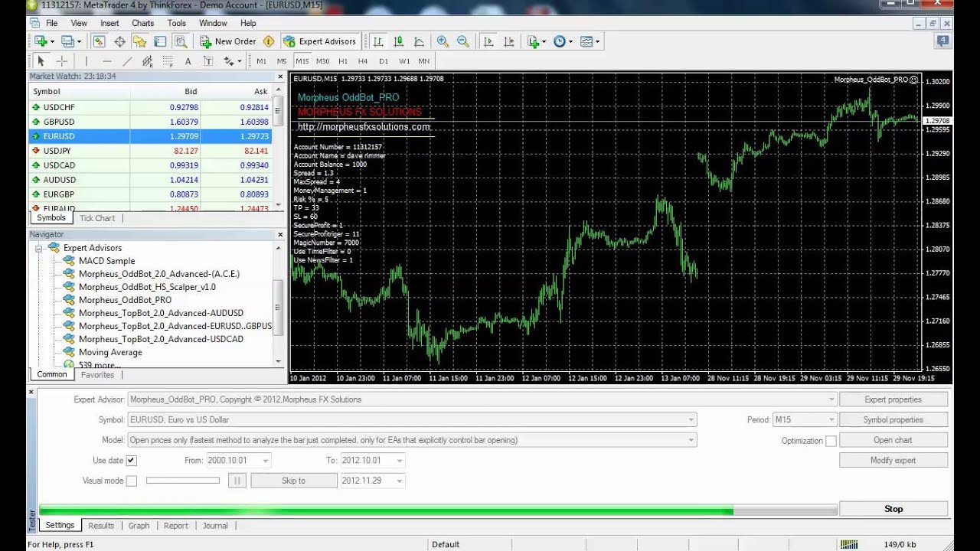Select the D1 timeframe button
This screenshot has height=551, width=980.
click(x=384, y=61)
